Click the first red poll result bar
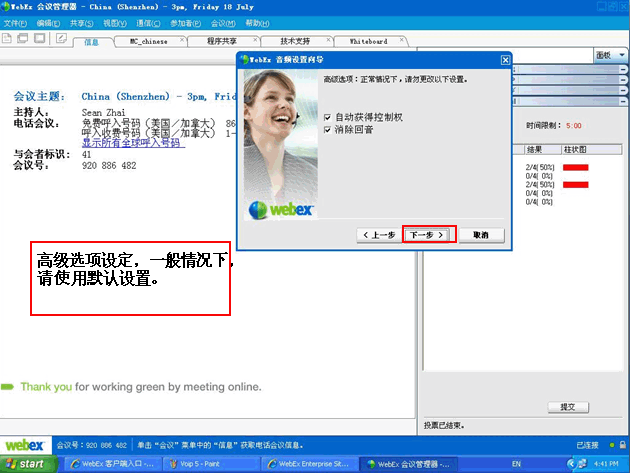This screenshot has height=473, width=630. click(x=576, y=168)
